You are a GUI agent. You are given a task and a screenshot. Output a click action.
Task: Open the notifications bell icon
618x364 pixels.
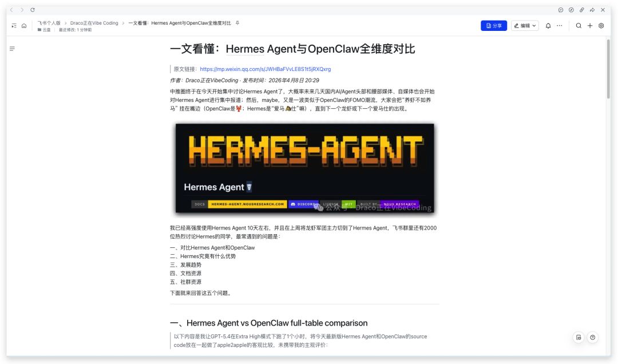click(x=548, y=25)
